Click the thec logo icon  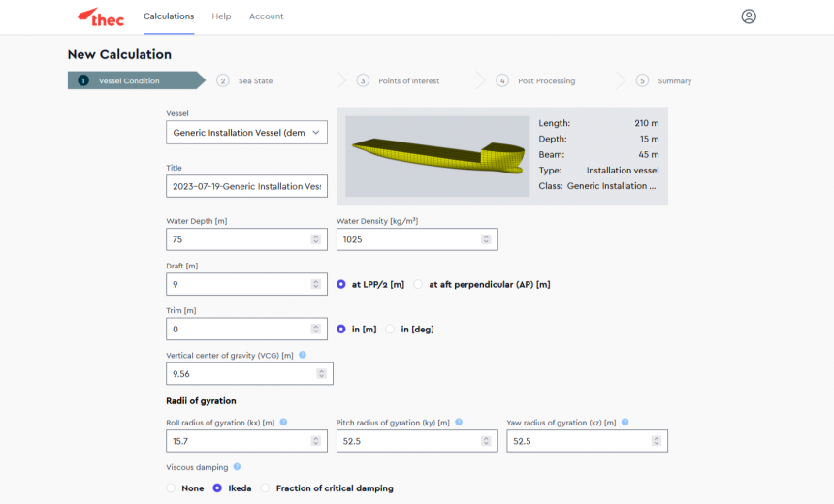tap(100, 16)
